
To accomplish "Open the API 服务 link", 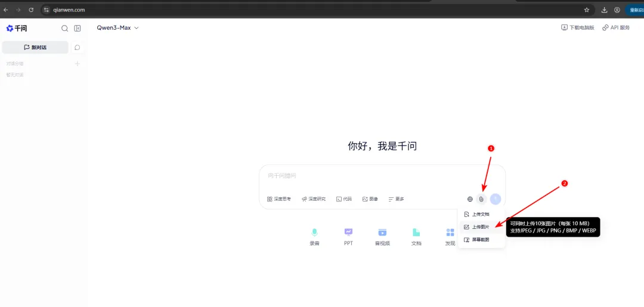I will pos(616,27).
